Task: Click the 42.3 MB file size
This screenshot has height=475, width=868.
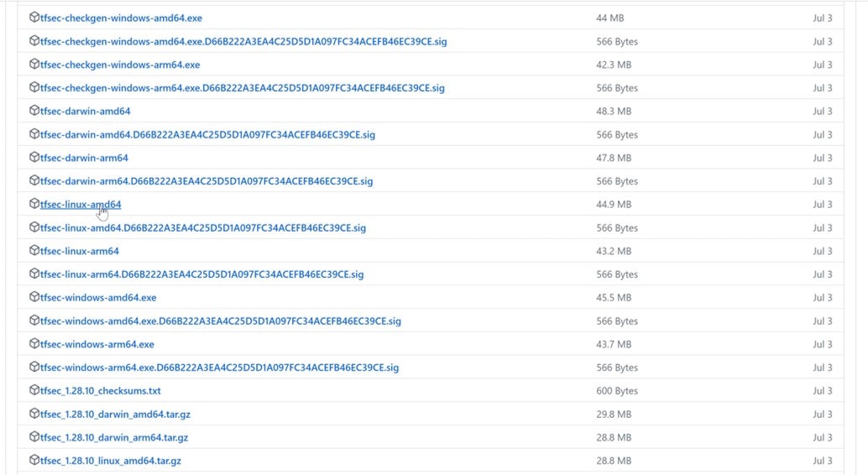Action: [614, 65]
